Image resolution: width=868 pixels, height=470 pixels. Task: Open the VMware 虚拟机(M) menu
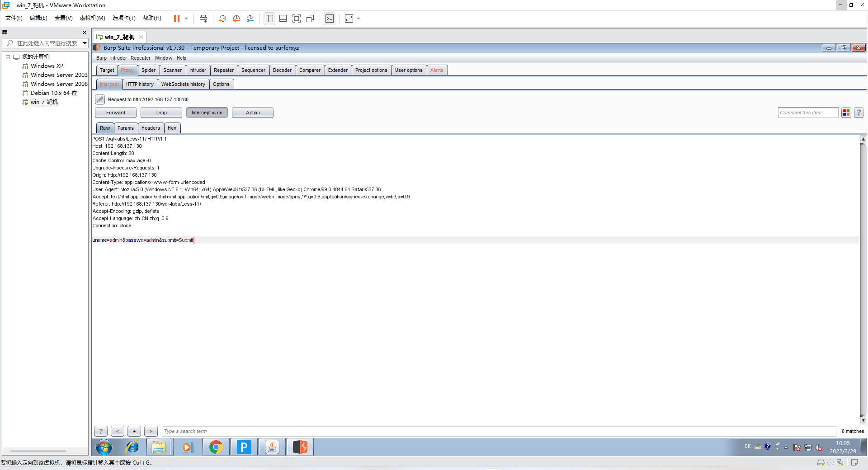92,18
